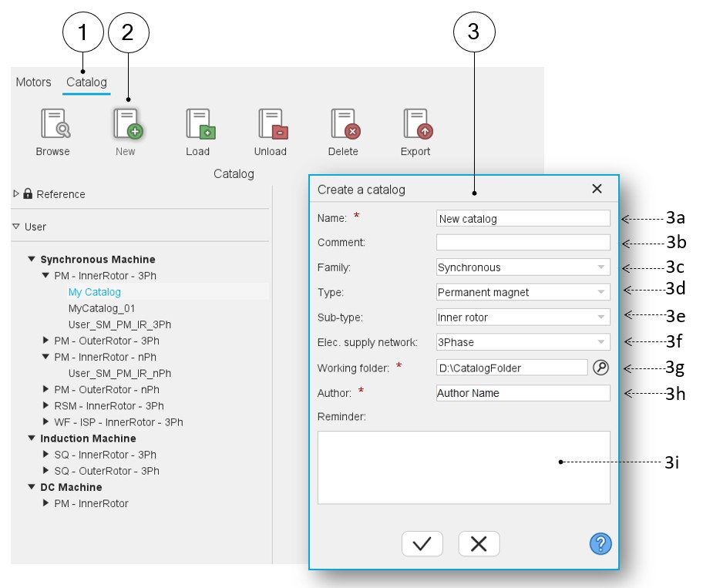Viewport: 703px width, 588px height.
Task: Open the blue help question icon
Action: coord(600,543)
